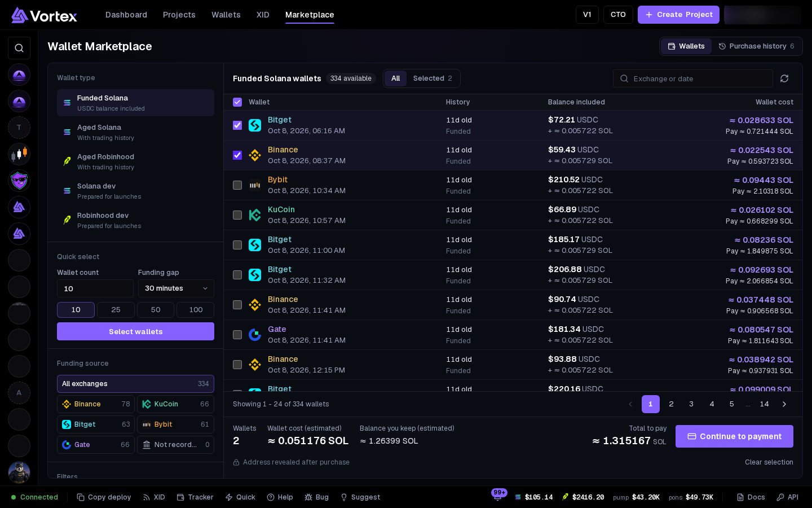The image size is (812, 508).
Task: Open Docs in the bottom bar
Action: click(751, 497)
